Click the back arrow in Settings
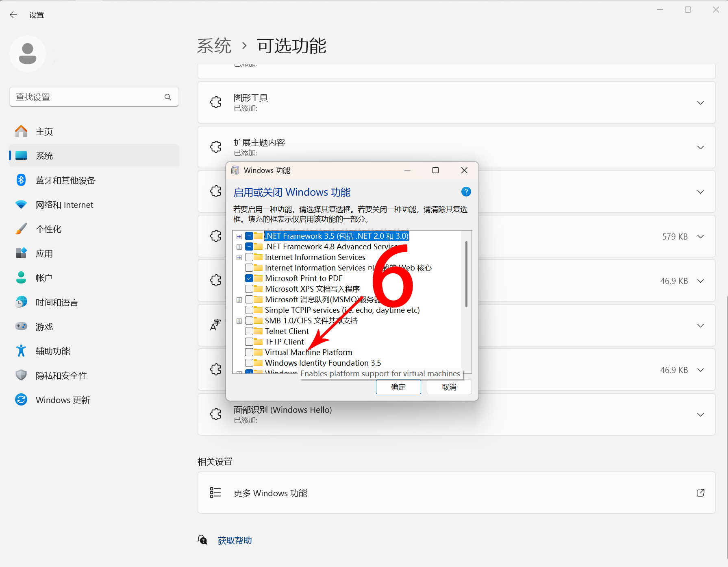The height and width of the screenshot is (567, 728). tap(13, 15)
